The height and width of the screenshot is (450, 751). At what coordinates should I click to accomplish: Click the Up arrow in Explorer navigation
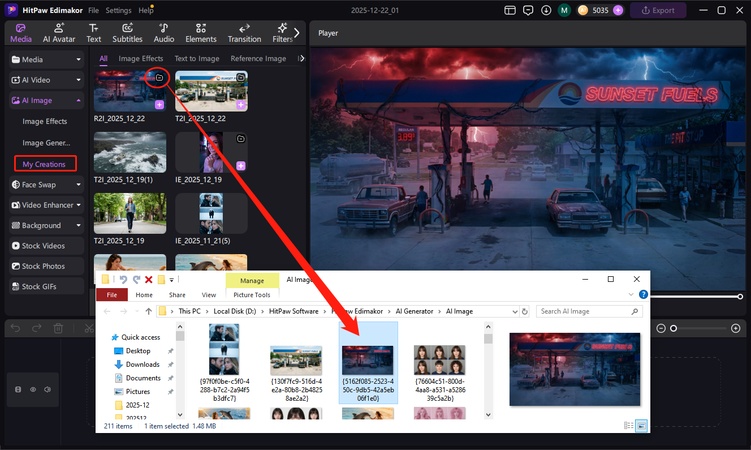148,311
